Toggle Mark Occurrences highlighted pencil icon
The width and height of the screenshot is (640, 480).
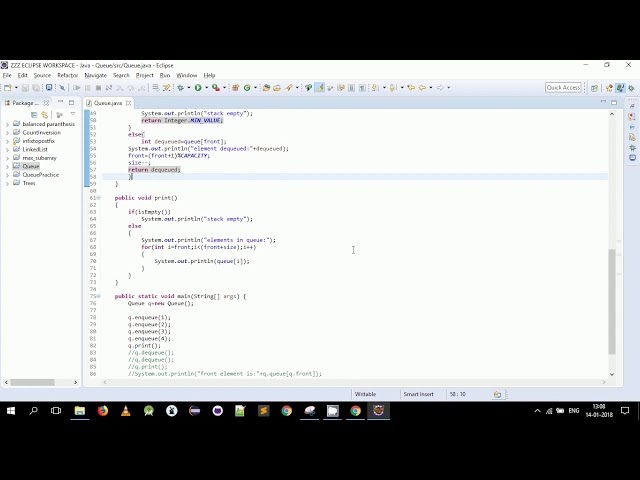pos(320,87)
